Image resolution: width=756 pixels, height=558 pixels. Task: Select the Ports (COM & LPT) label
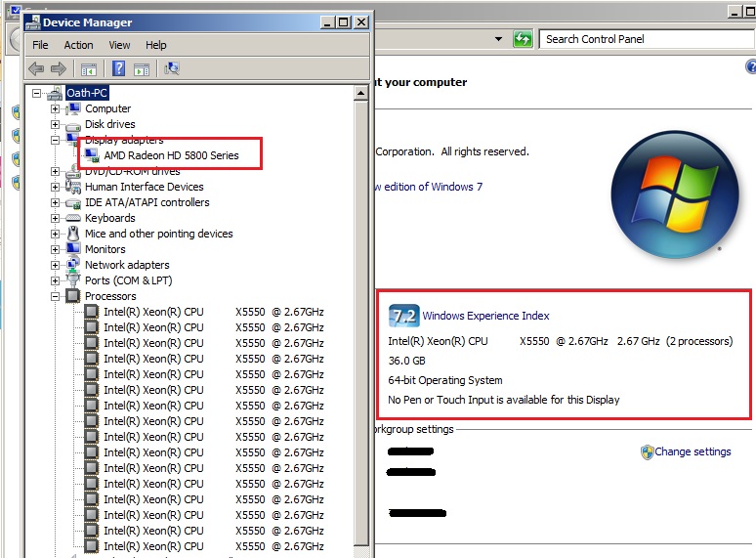[x=128, y=280]
